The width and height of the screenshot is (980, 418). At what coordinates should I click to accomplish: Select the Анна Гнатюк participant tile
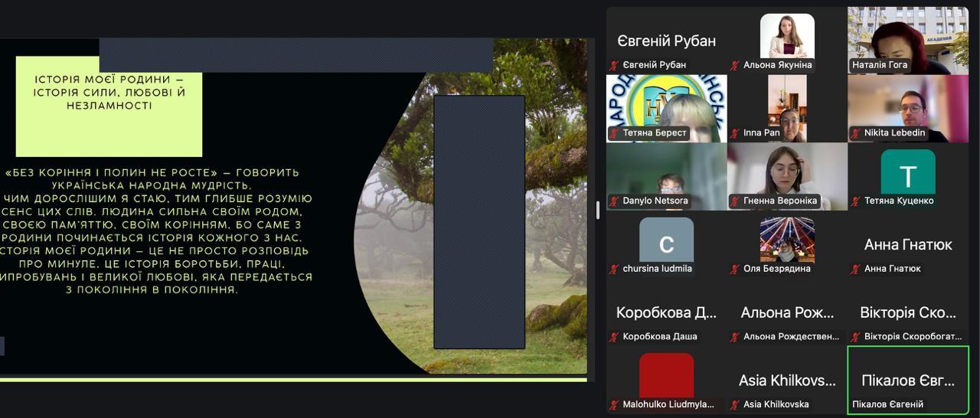908,245
